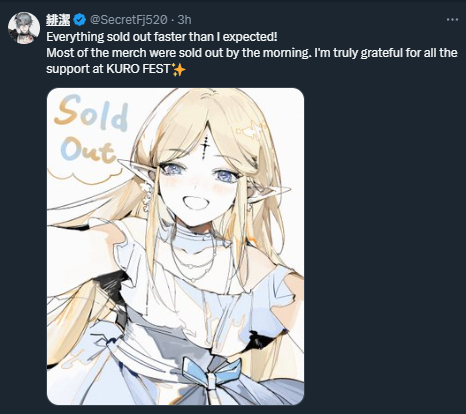Click the earring on the elf ear
Viewport: 466px width, 414px height.
tap(147, 196)
